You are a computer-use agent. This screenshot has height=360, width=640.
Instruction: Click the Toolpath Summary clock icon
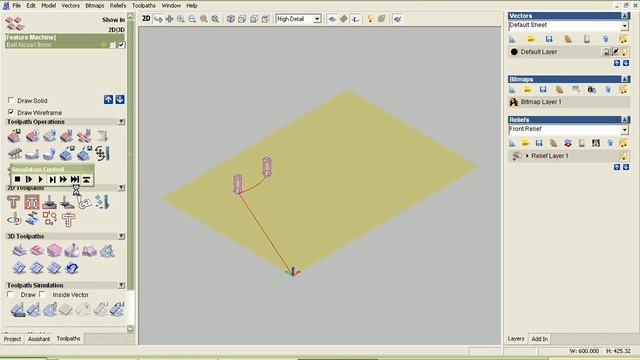pos(32,136)
